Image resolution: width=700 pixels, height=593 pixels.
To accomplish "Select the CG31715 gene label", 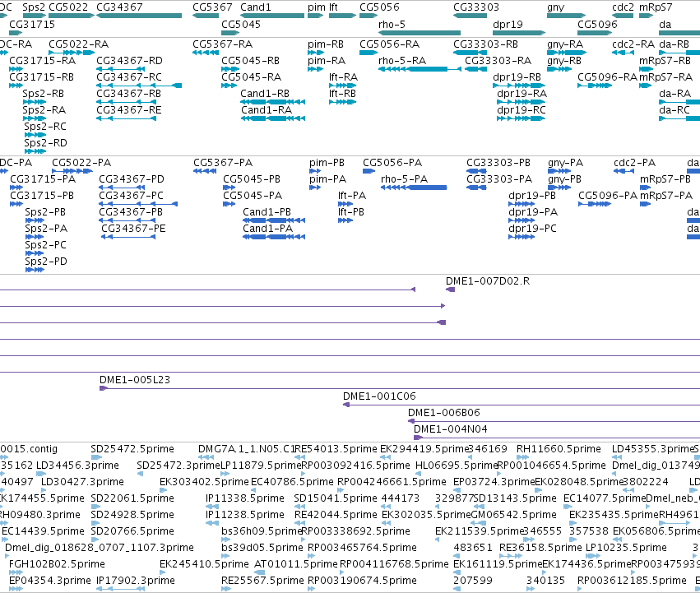I will point(32,25).
